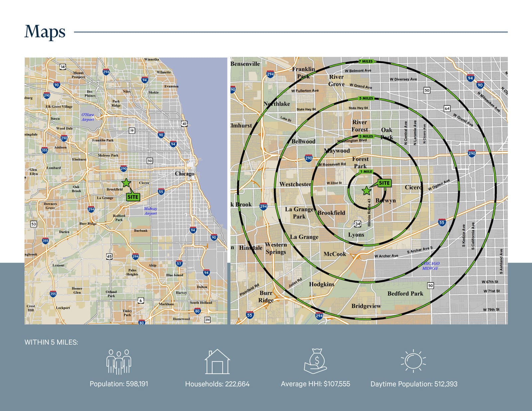The image size is (532, 411).
Task: Click the Route 34 shield near Lyons
Action: 357,224
